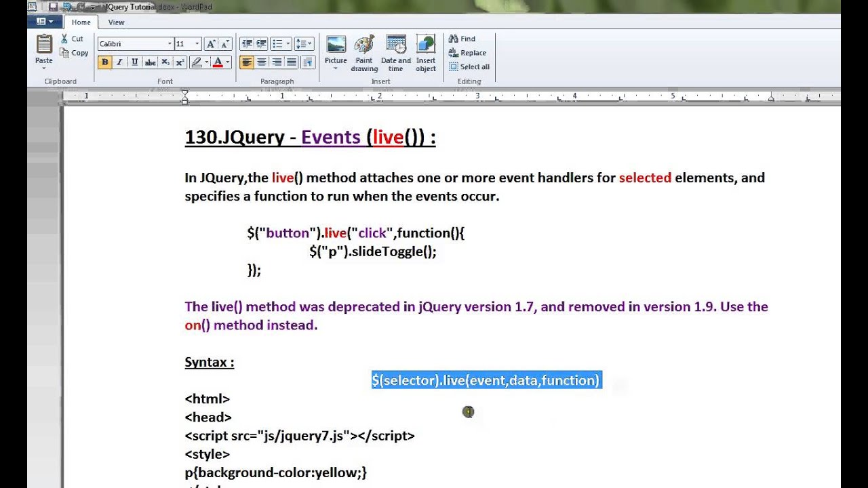Viewport: 868px width, 488px height.
Task: Toggle superscript formatting
Action: [x=180, y=62]
